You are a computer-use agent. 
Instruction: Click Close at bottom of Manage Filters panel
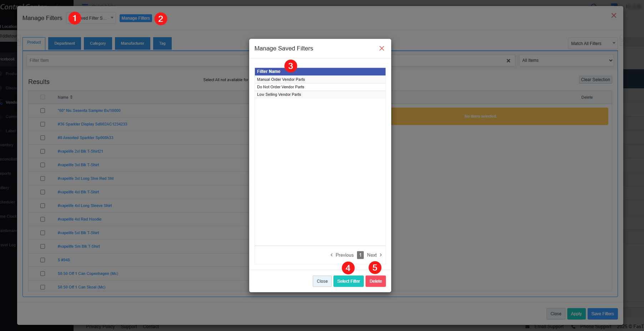556,314
